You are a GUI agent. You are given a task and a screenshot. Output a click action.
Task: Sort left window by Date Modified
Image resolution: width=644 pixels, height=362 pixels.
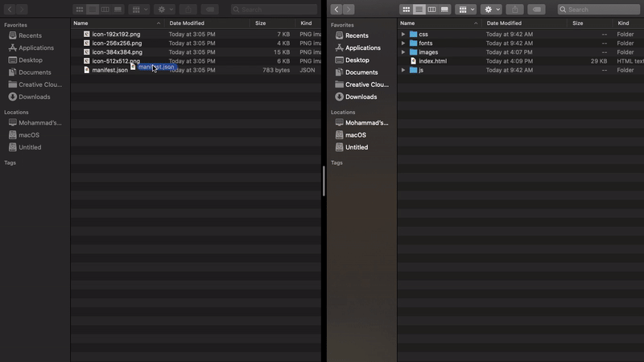pos(207,23)
